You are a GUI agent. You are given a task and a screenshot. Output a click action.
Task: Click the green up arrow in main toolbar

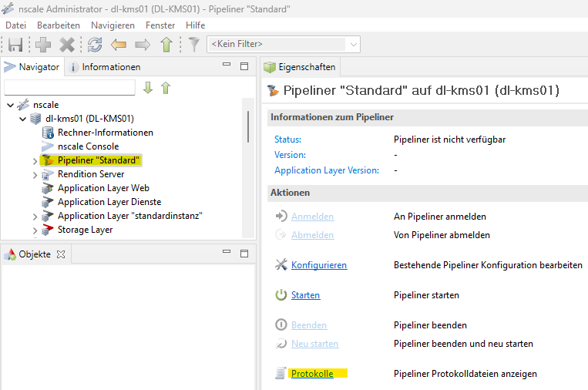tap(166, 45)
